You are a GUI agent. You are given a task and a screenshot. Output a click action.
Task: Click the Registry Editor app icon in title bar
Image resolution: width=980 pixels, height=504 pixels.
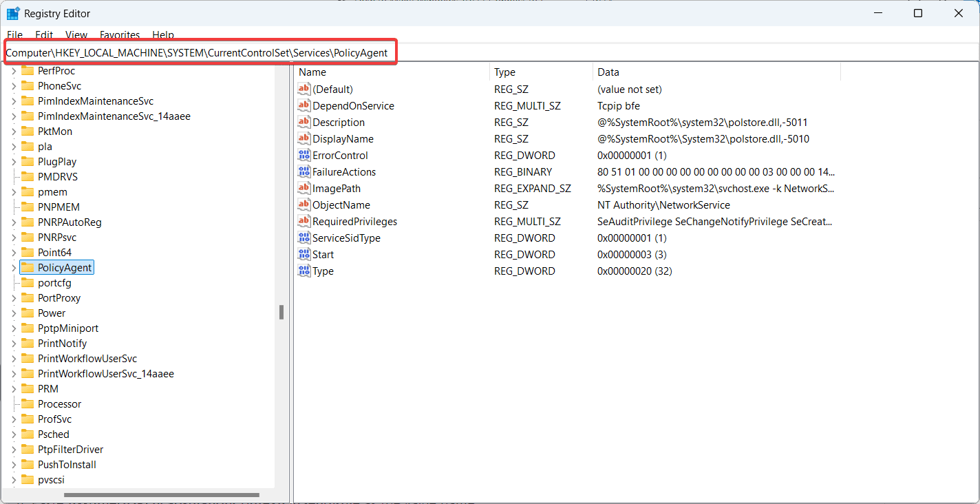click(x=13, y=13)
